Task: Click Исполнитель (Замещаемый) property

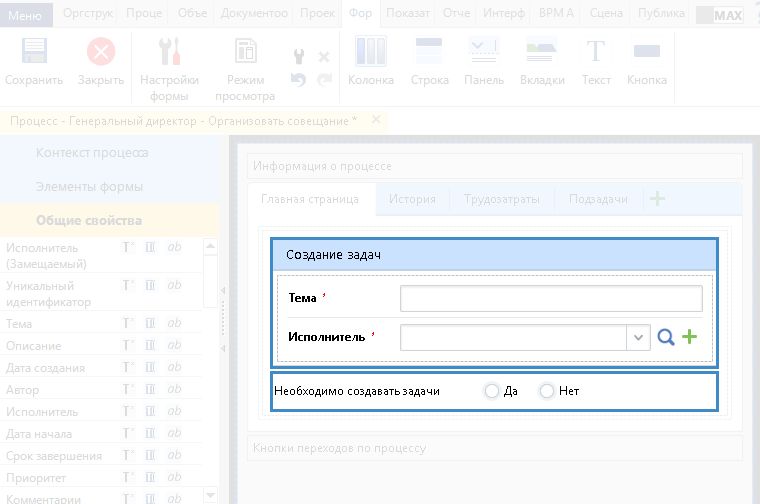Action: [46, 256]
